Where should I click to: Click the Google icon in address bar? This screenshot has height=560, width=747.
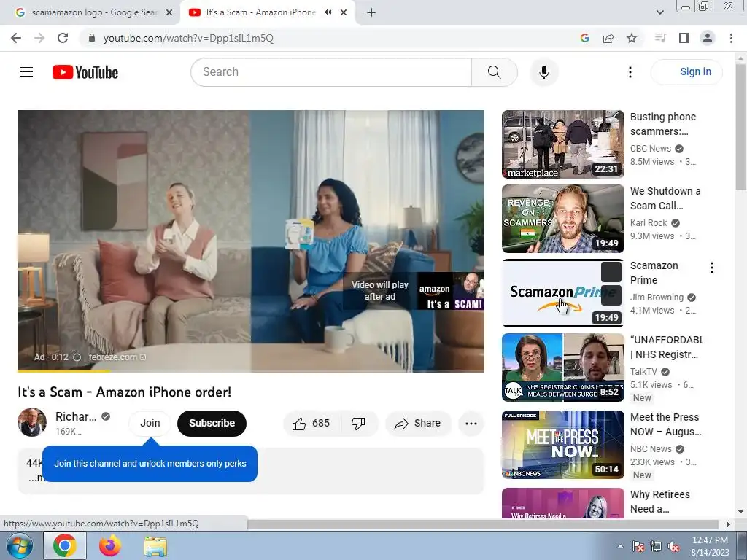[585, 38]
